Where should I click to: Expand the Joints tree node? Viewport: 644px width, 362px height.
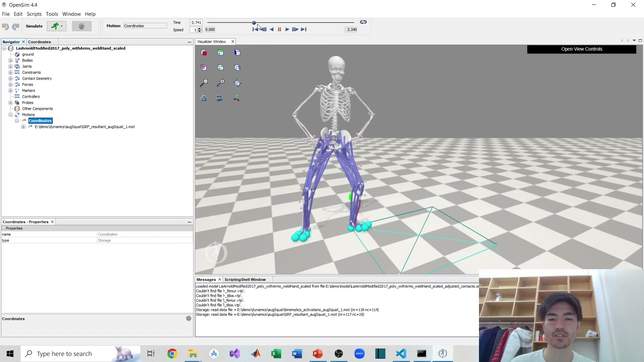pyautogui.click(x=11, y=66)
